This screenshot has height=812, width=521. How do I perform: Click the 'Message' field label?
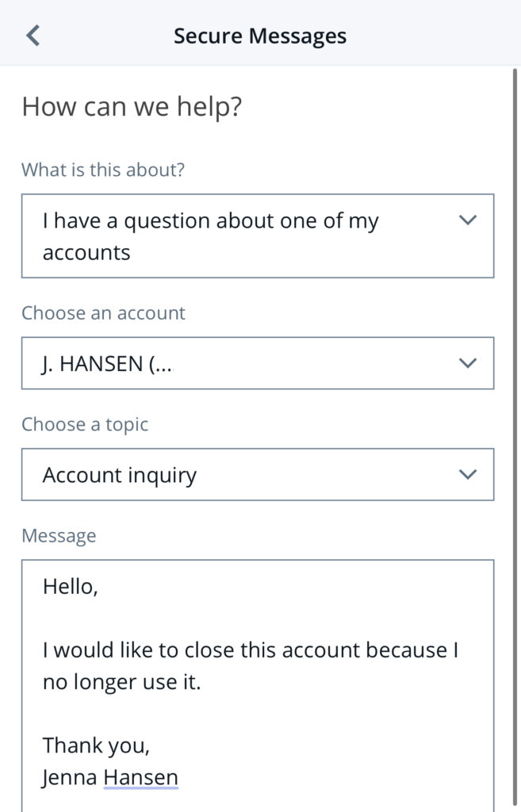[x=59, y=535]
